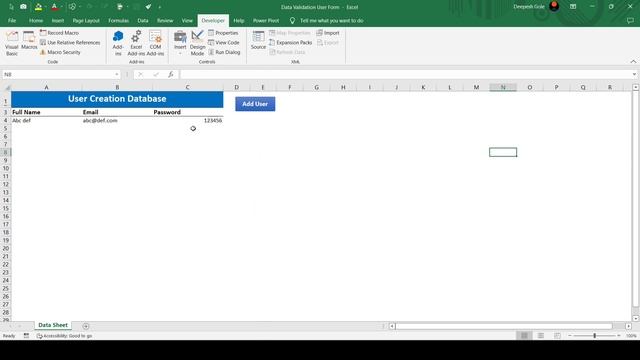Click the Deepesh Gole account name

coord(529,7)
